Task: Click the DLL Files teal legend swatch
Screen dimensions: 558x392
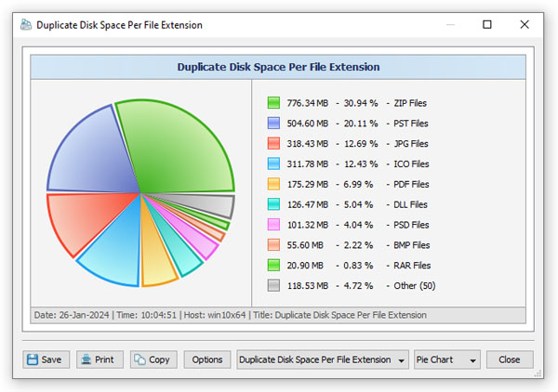Action: tap(273, 204)
